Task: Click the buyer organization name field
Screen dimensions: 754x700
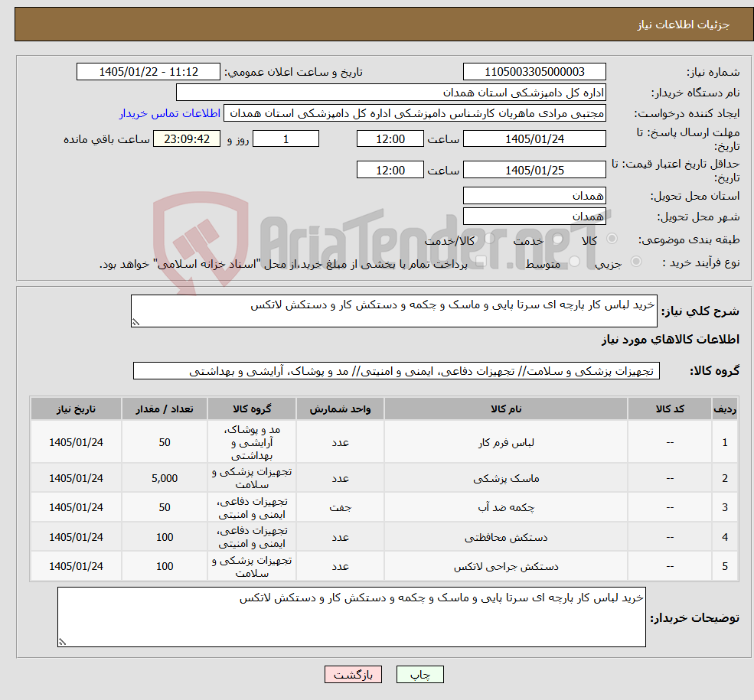Action: coord(391,93)
